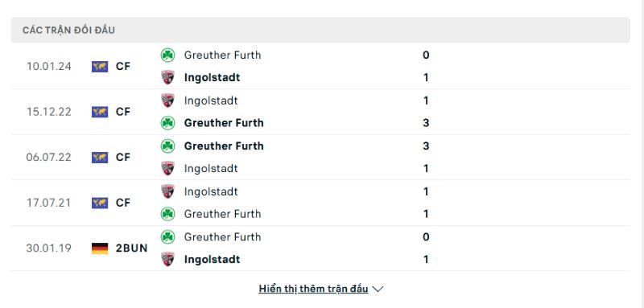Click world flag icon beside 10.01.24 CF
Image resolution: width=644 pixels, height=308 pixels.
coord(100,67)
